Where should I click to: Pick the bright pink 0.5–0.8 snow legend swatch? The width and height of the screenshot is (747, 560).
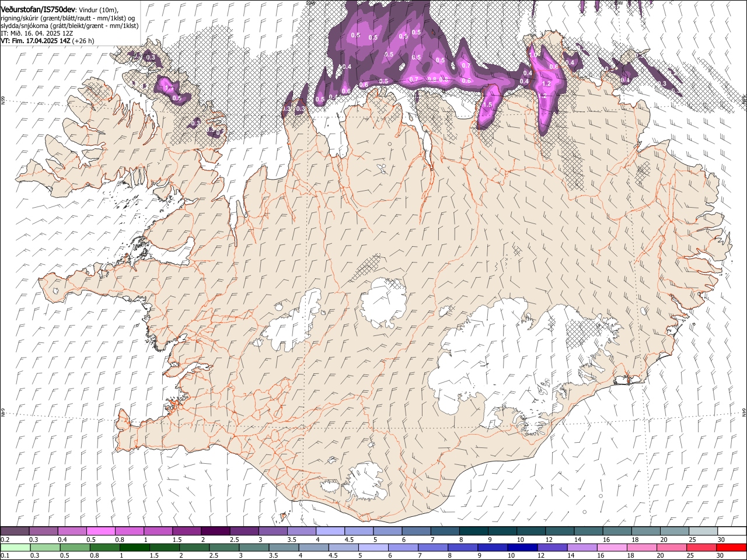[x=100, y=531]
